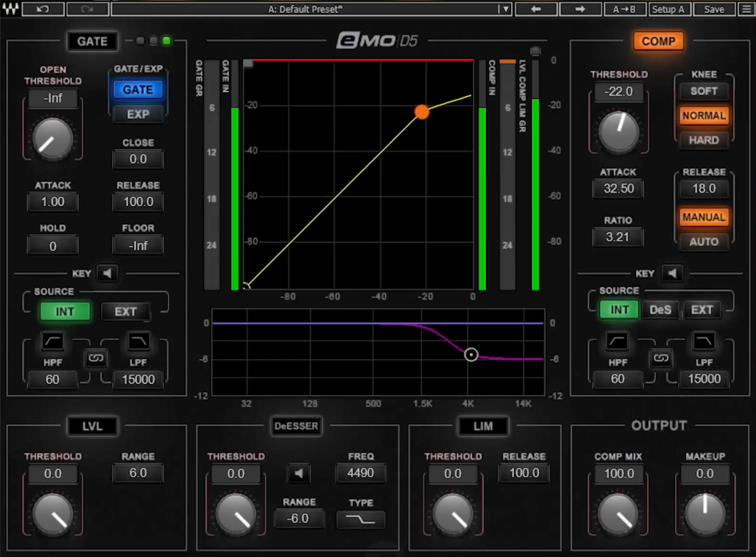
Task: Select INT as the compressor key source
Action: coord(619,310)
